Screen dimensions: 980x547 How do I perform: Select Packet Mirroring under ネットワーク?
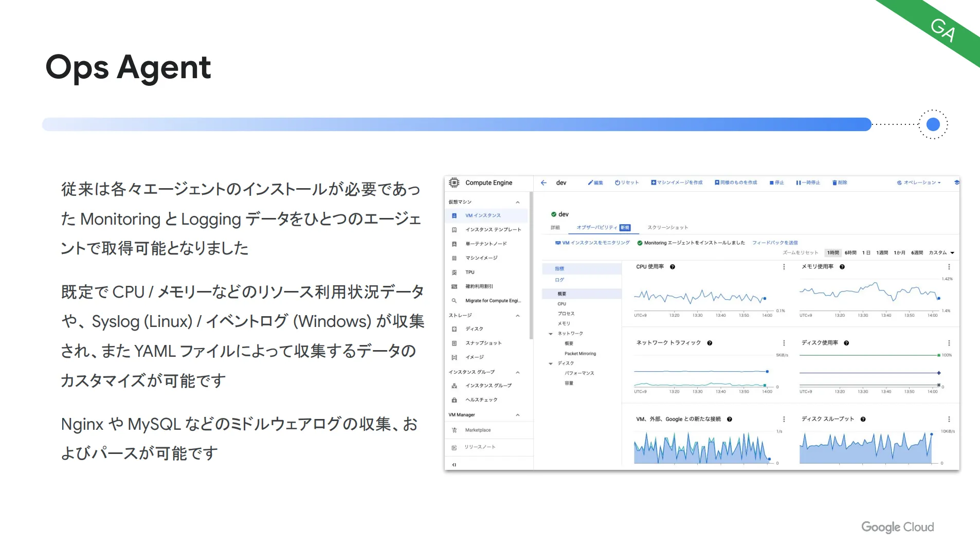click(580, 354)
